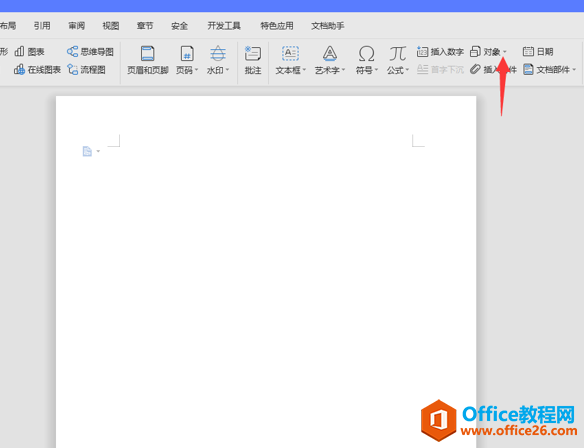Click the 页码 page number icon
This screenshot has width=584, height=448.
187,54
